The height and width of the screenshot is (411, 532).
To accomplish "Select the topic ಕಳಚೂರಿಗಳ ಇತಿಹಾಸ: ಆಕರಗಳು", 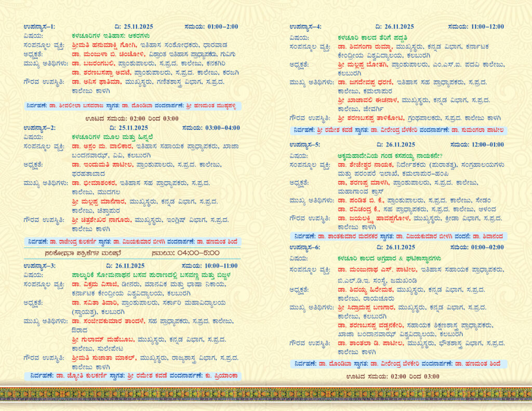I will pos(111,36).
